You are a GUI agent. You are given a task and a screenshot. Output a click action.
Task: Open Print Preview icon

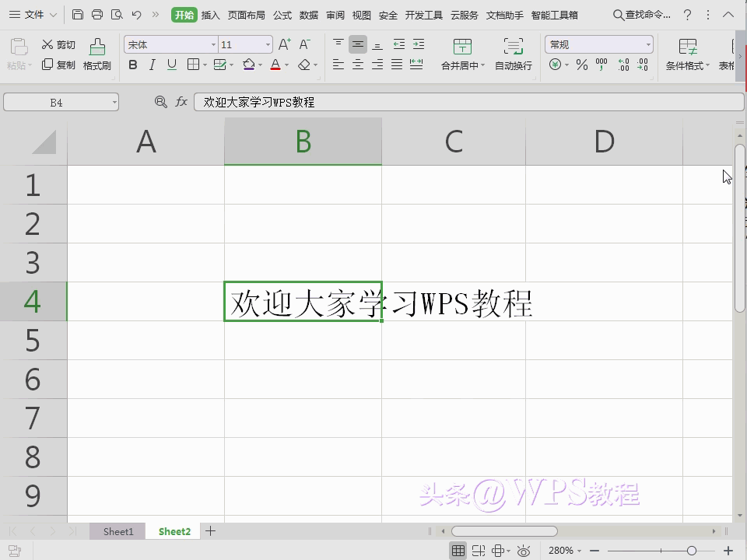(x=117, y=15)
